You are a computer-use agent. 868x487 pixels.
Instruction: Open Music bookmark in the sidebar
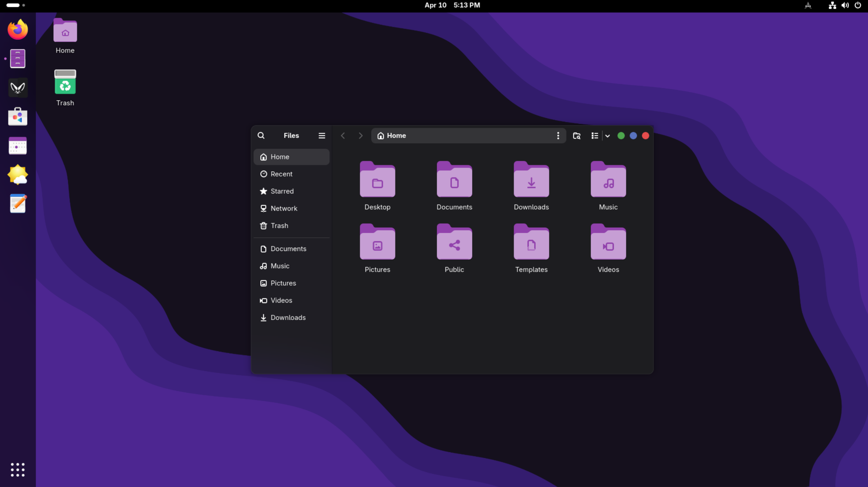pyautogui.click(x=291, y=266)
